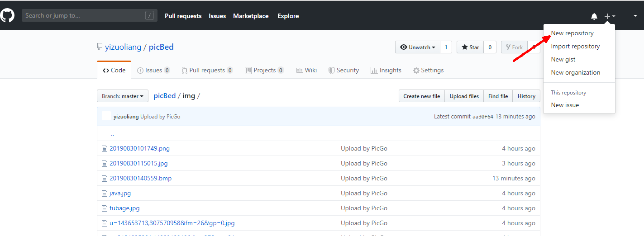Screen dimensions: 644x236
Task: Click file icon beside 20190830140559.bmp
Action: [x=105, y=179]
